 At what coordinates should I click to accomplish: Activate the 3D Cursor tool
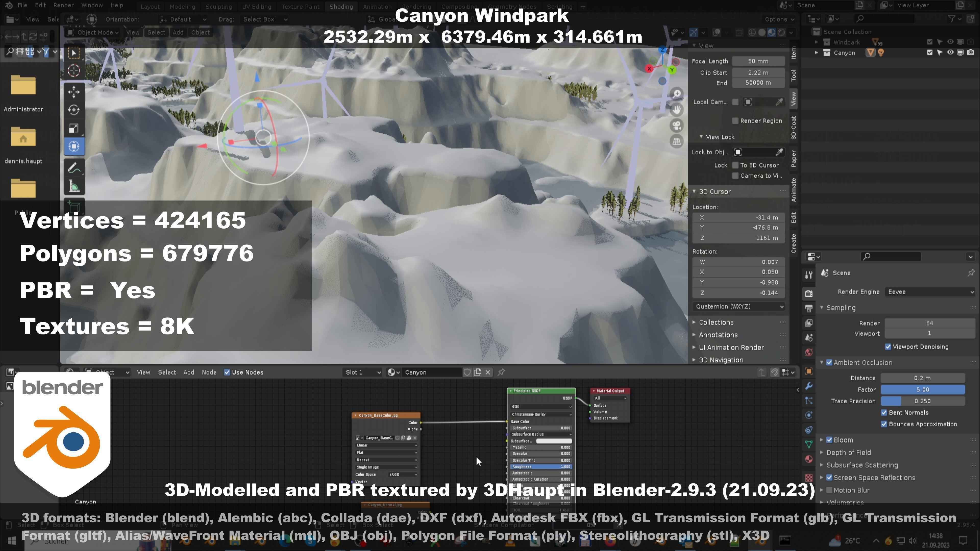tap(74, 71)
